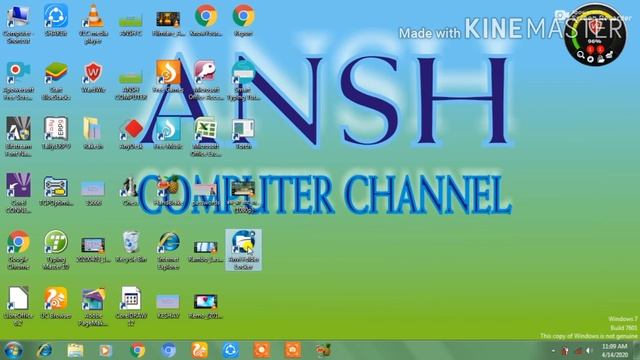The height and width of the screenshot is (360, 640).
Task: Open Google Chrome from the taskbar
Action: [138, 350]
